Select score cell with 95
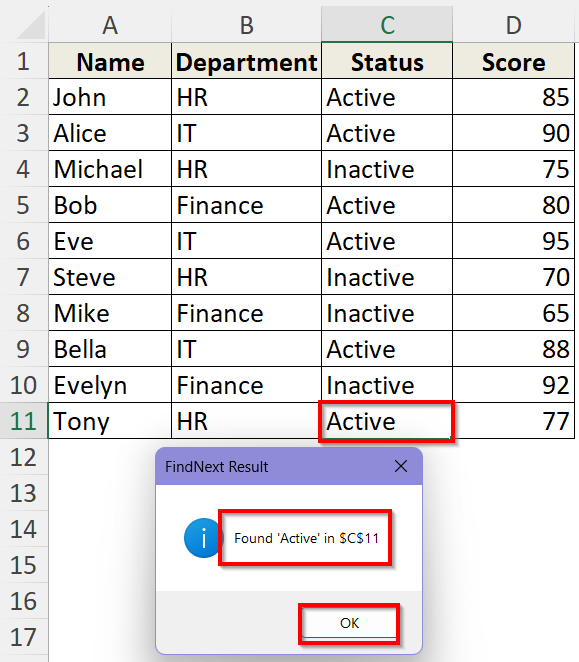 pos(514,241)
